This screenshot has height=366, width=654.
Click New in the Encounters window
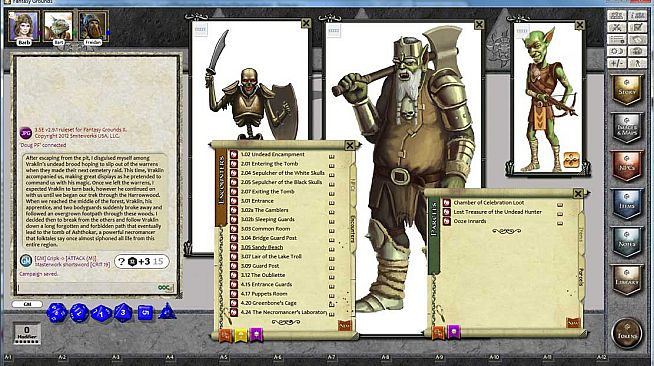point(345,325)
